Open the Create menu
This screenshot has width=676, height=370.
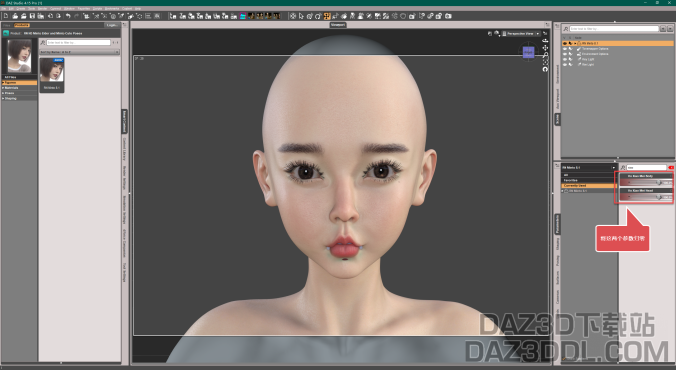(x=20, y=9)
